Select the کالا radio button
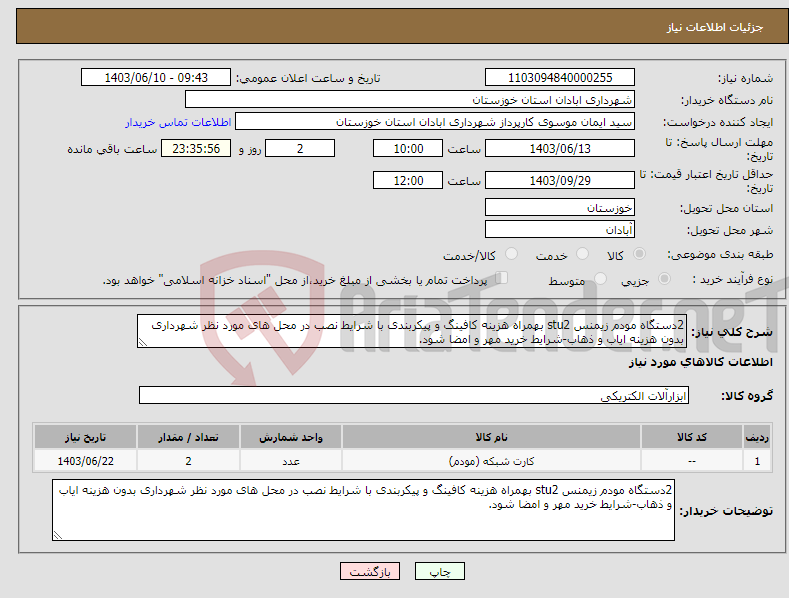789x598 pixels. [x=639, y=254]
